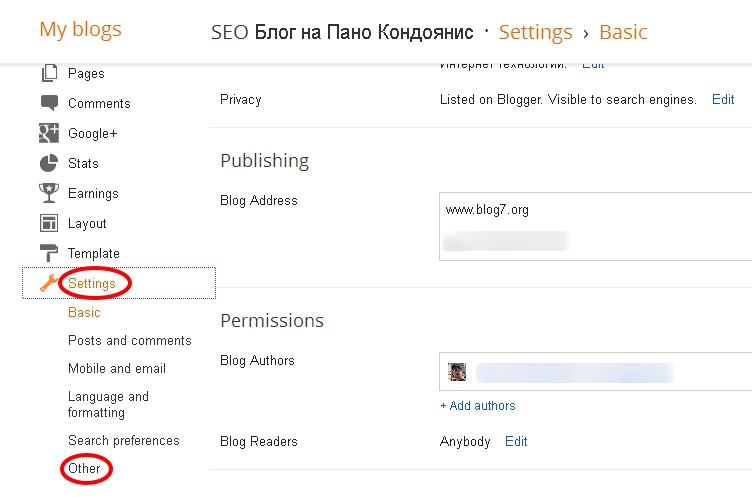The height and width of the screenshot is (497, 752).
Task: Edit the Privacy setting
Action: tap(723, 100)
